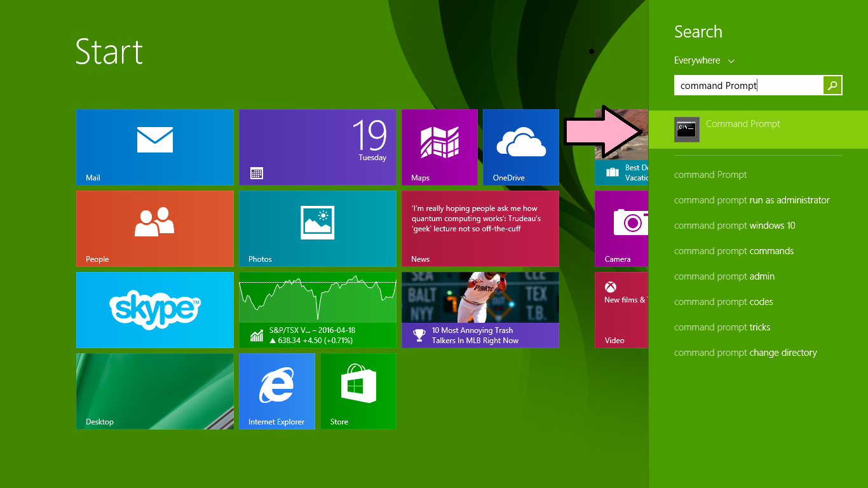Click the Search panel heading
The width and height of the screenshot is (868, 488).
point(698,32)
